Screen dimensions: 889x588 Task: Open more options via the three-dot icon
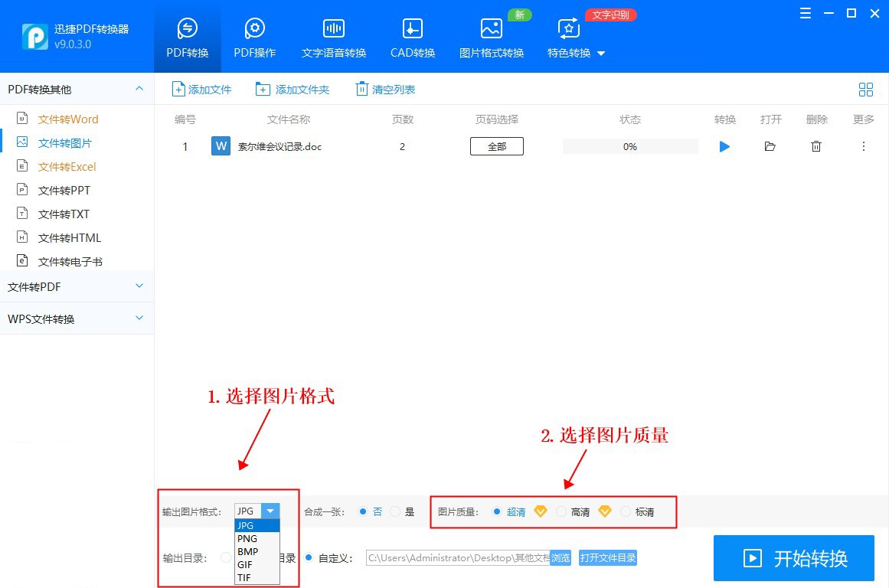point(863,146)
